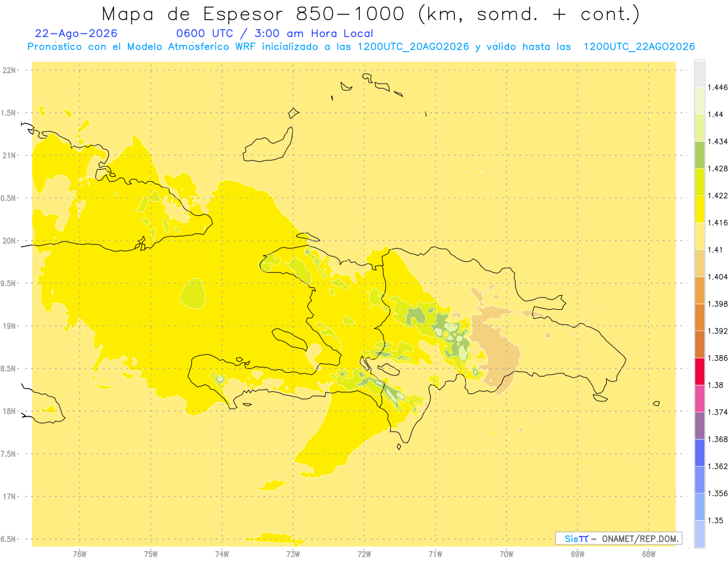Click the 'SisTT - ONAMET/REP.DOM.' credit label
728x562 pixels.
pos(619,538)
